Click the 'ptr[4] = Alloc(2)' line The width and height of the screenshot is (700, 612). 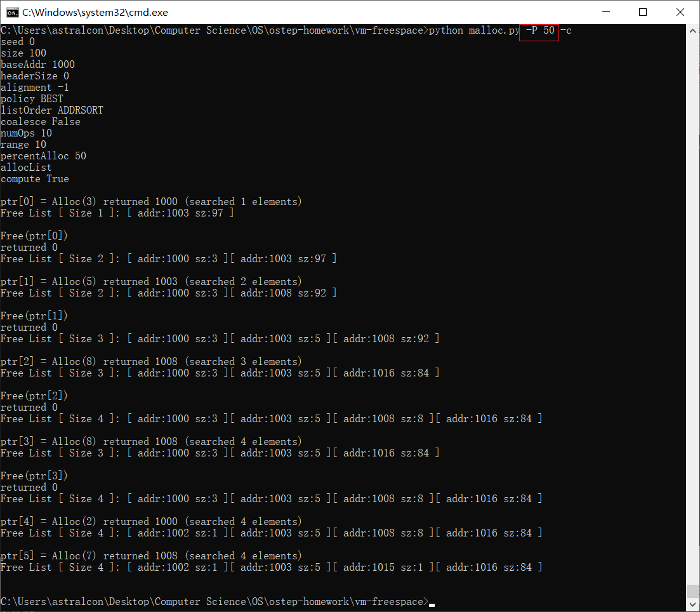pos(151,522)
